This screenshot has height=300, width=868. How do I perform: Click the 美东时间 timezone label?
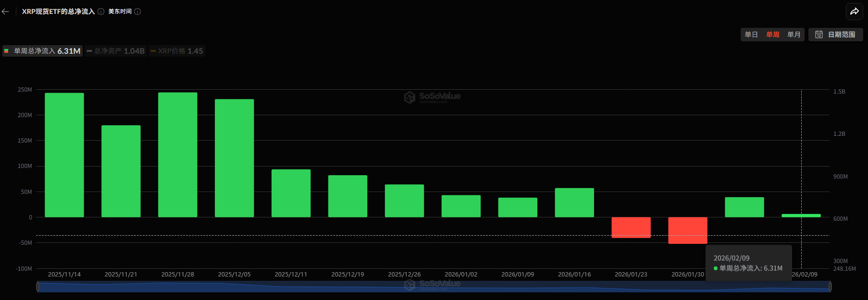[120, 12]
